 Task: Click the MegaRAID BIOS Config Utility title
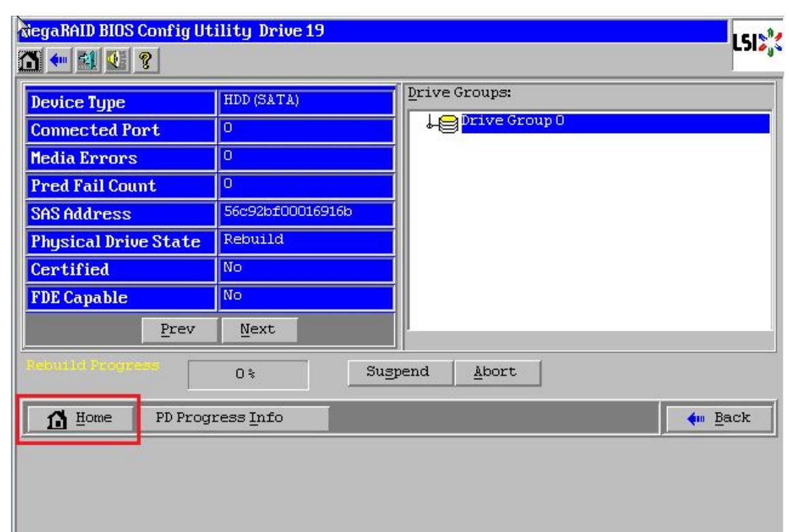(172, 31)
